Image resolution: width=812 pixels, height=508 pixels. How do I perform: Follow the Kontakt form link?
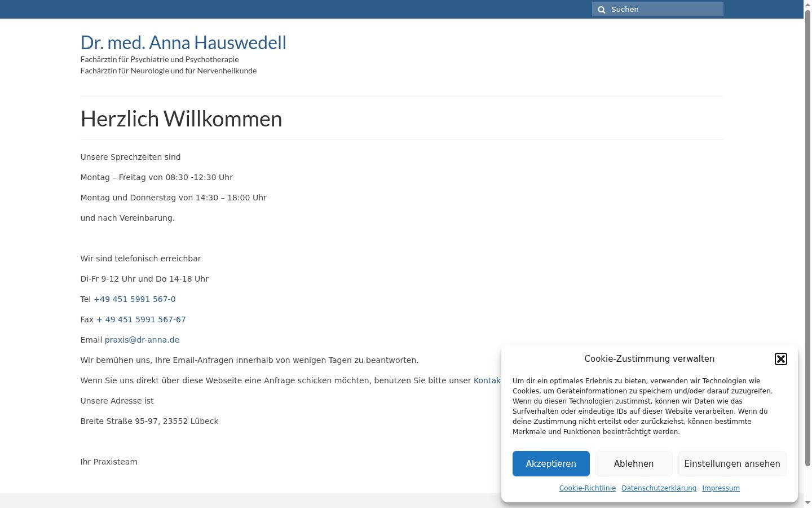pyautogui.click(x=487, y=380)
